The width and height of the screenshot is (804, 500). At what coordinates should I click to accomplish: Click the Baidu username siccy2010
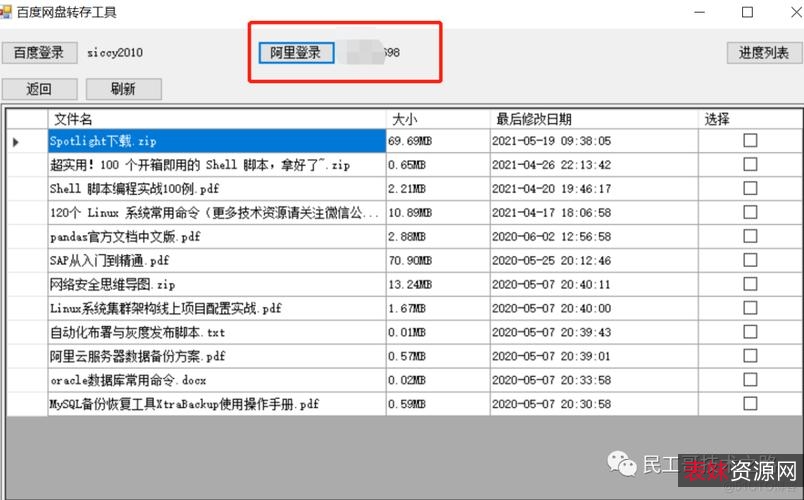[115, 53]
